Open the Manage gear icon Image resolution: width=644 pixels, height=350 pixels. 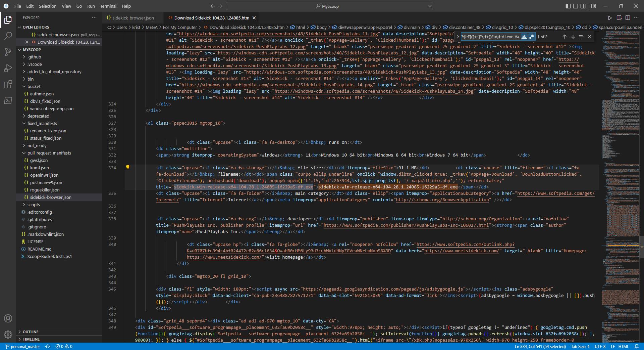click(x=8, y=335)
